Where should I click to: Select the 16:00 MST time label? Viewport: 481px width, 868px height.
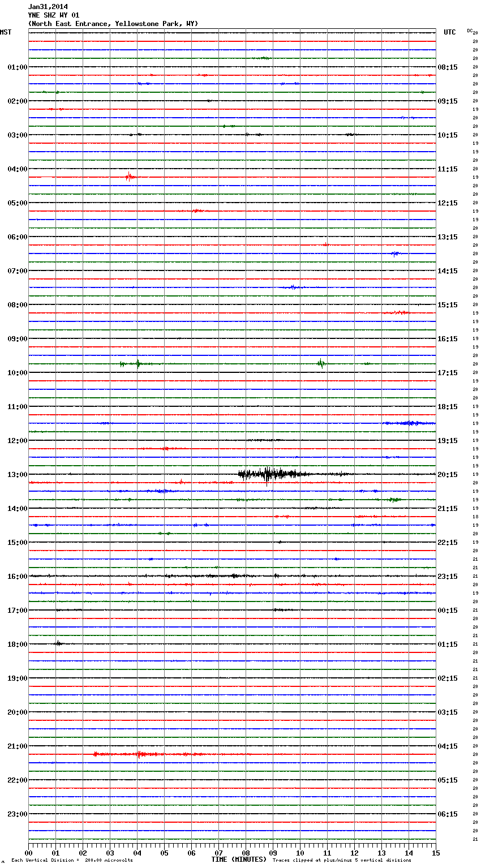pyautogui.click(x=17, y=577)
